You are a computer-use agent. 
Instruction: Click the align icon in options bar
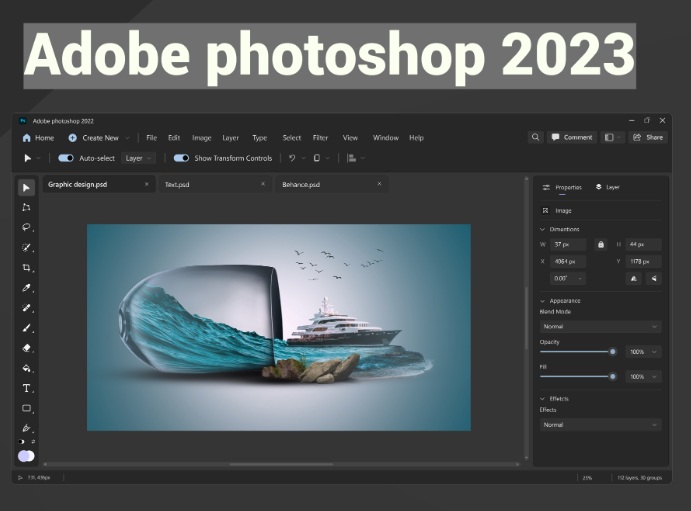352,158
